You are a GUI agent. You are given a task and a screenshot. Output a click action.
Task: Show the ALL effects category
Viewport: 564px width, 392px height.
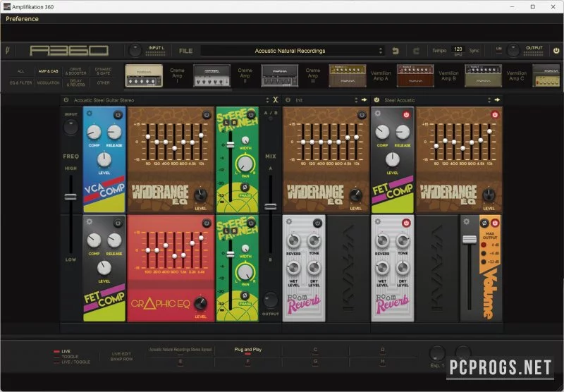(21, 71)
